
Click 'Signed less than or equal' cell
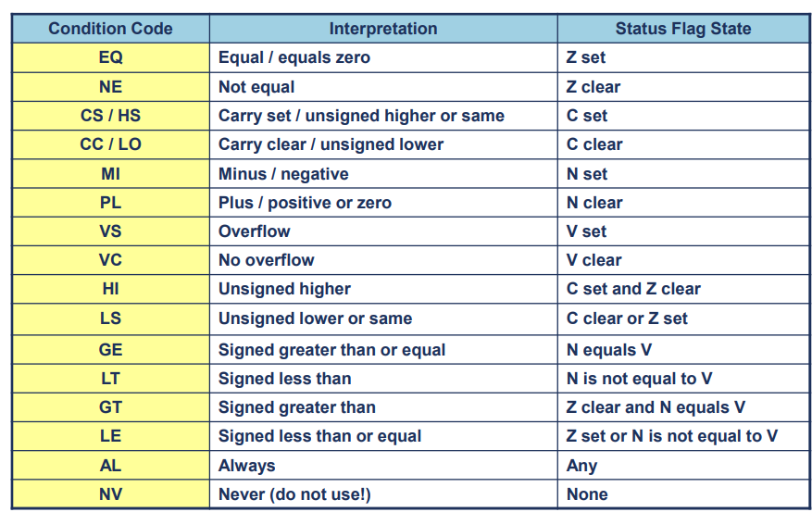coord(383,436)
